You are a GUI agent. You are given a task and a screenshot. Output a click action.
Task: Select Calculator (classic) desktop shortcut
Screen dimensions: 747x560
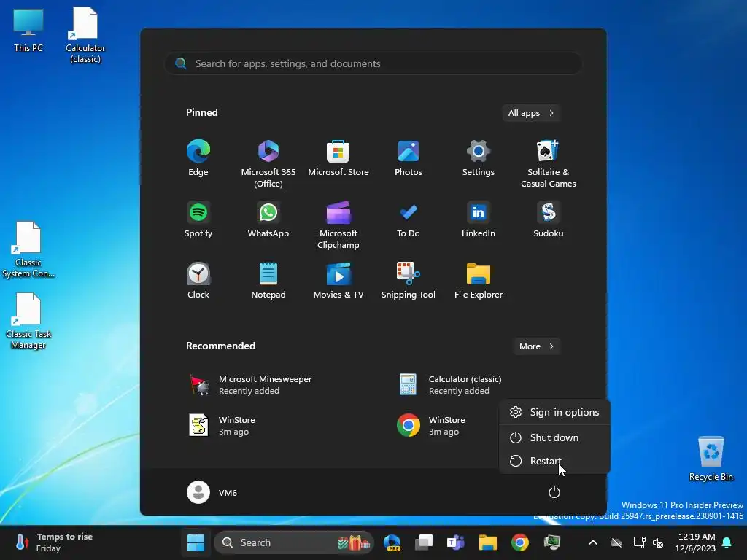point(85,35)
